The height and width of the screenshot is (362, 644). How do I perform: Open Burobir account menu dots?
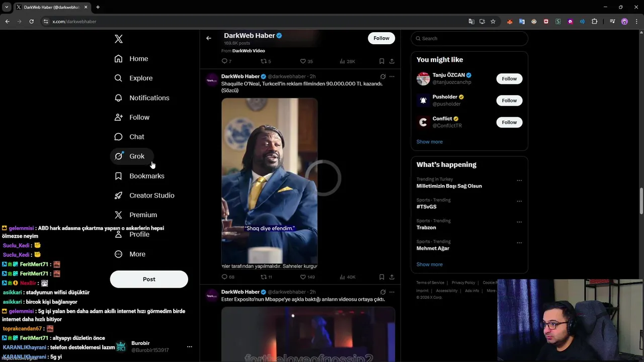click(190, 347)
